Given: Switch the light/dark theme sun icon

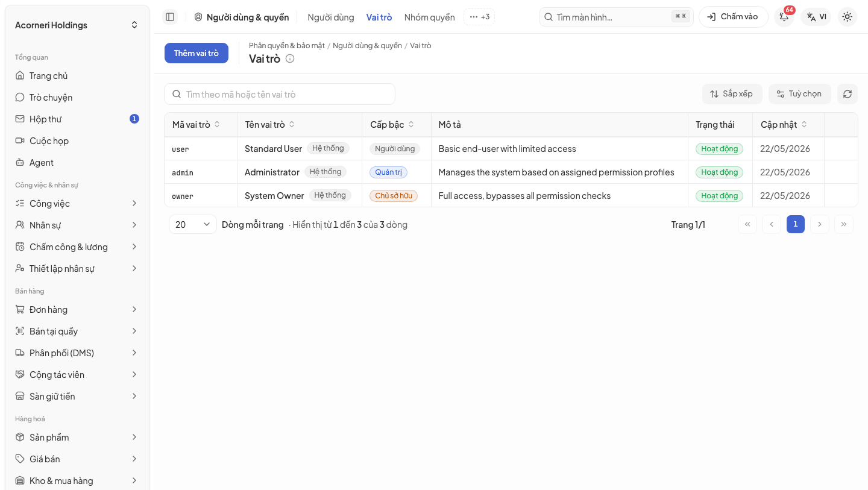Looking at the screenshot, I should click(847, 17).
